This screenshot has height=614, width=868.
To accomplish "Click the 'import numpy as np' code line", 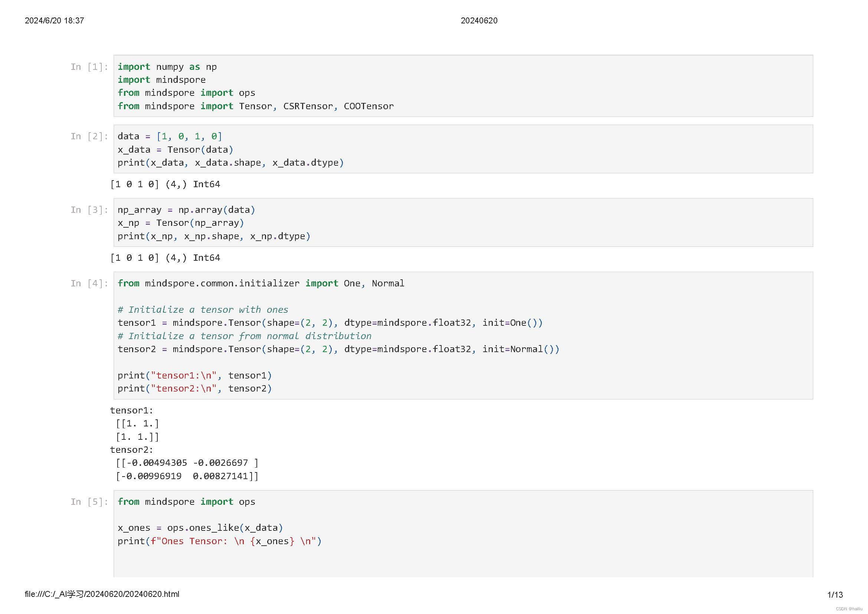I will coord(167,67).
